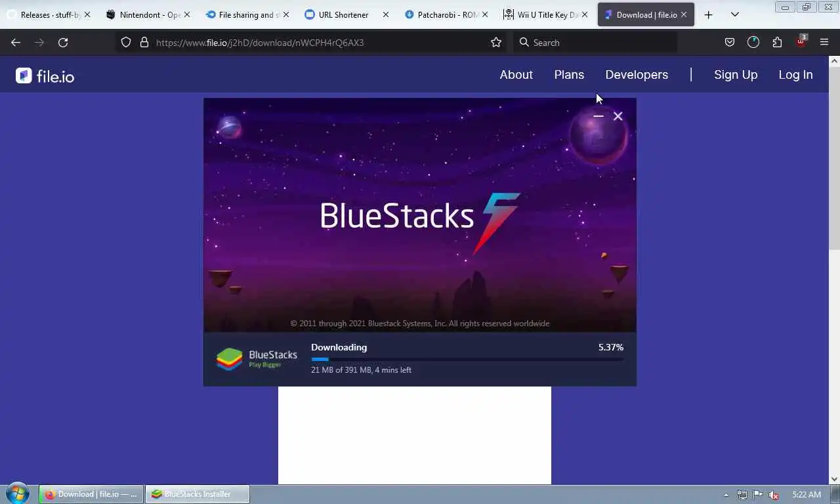Select Firefox Download file.io taskbar button
The height and width of the screenshot is (504, 840).
point(91,494)
